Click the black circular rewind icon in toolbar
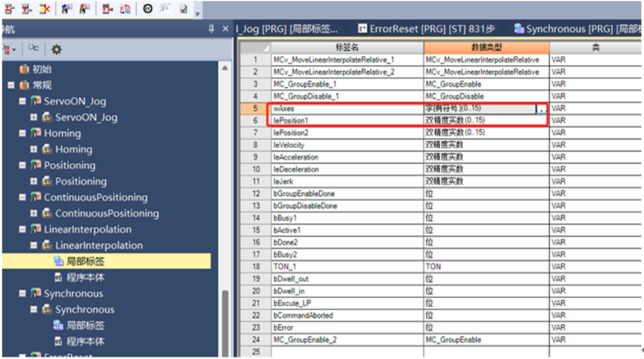 pos(148,8)
